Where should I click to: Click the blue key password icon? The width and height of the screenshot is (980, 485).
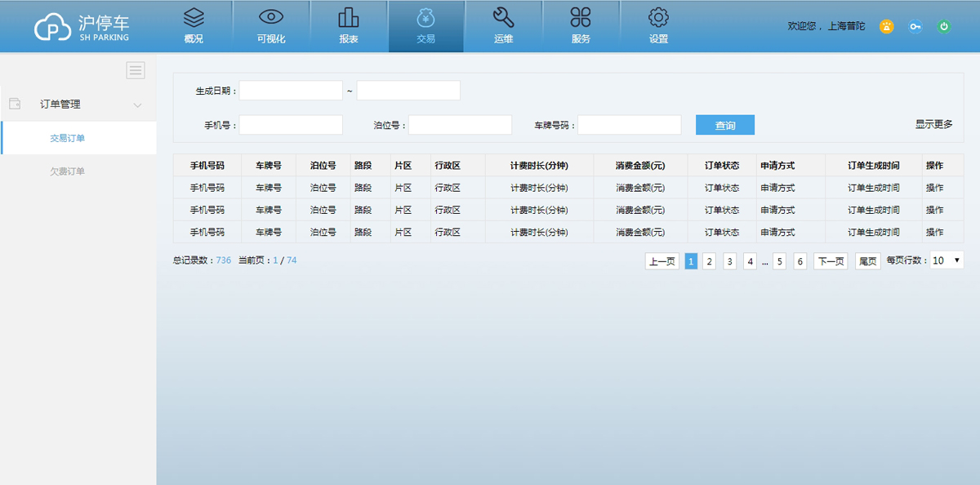pyautogui.click(x=915, y=26)
